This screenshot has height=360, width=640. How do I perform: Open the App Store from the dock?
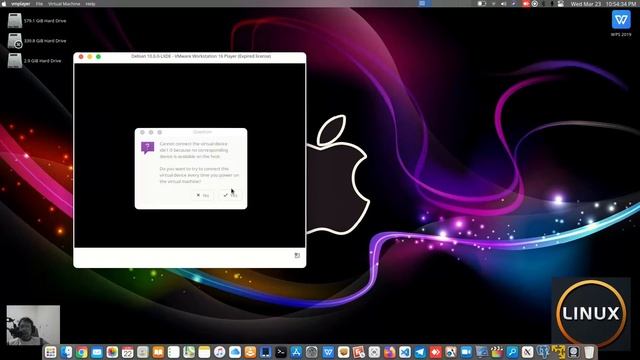[296, 352]
